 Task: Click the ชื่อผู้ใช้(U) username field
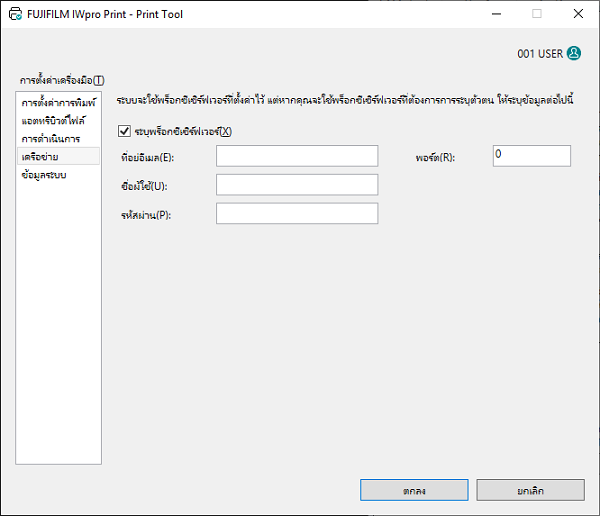pyautogui.click(x=296, y=184)
